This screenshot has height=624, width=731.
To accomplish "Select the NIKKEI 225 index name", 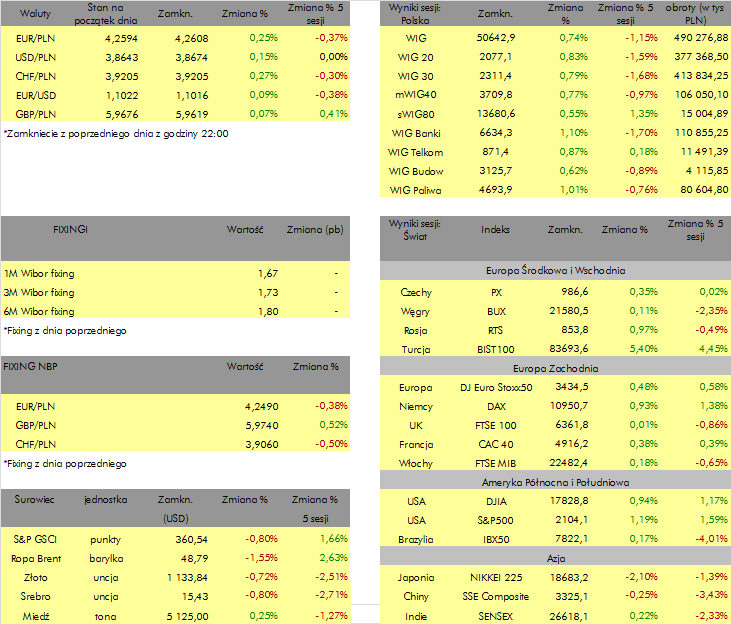I will point(496,577).
